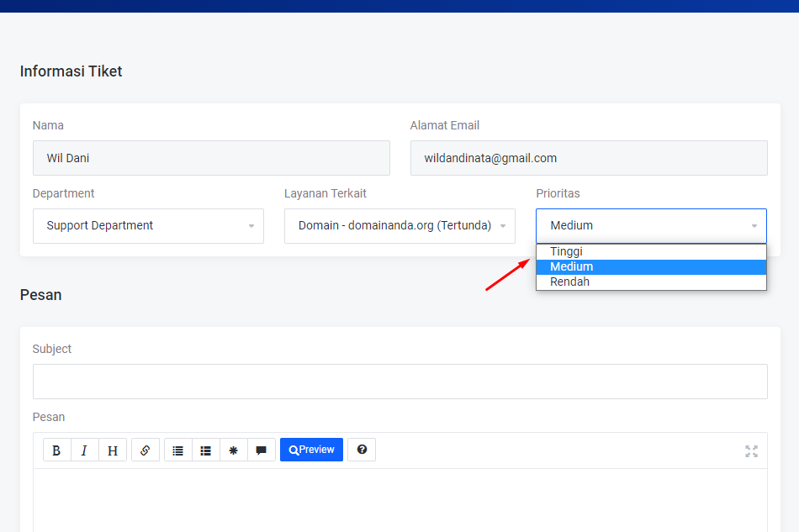This screenshot has height=532, width=799.
Task: Click the speech bubble icon in toolbar
Action: tap(262, 450)
